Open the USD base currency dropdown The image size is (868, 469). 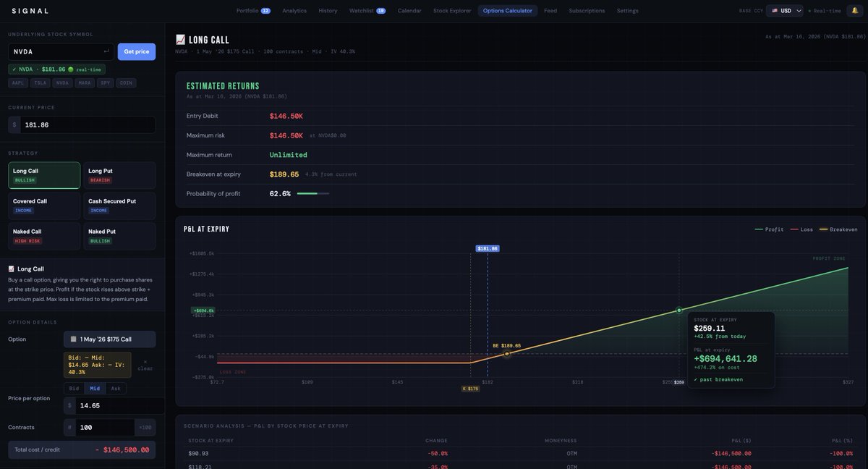[785, 11]
